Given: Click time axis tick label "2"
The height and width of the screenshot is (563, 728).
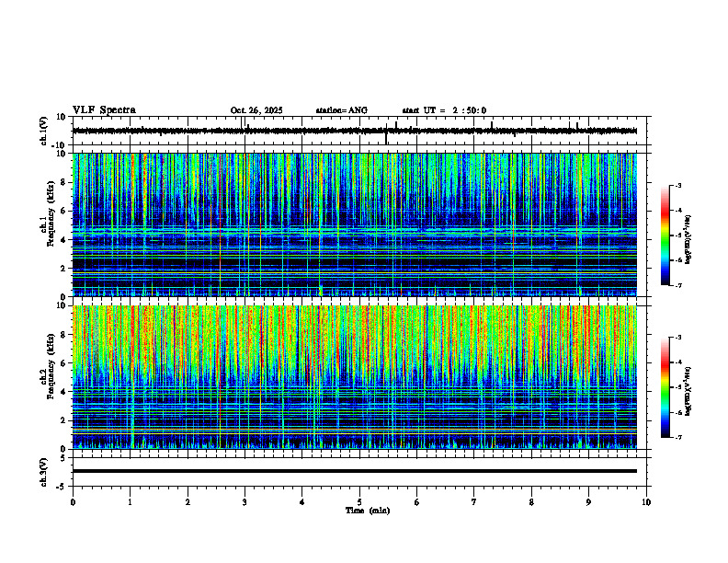Looking at the screenshot, I should click(188, 502).
